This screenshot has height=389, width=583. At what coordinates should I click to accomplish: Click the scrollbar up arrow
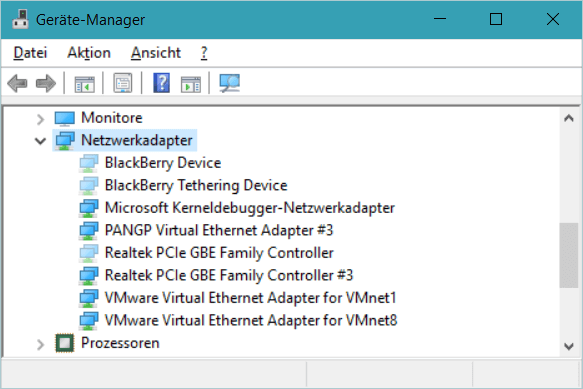coord(568,118)
